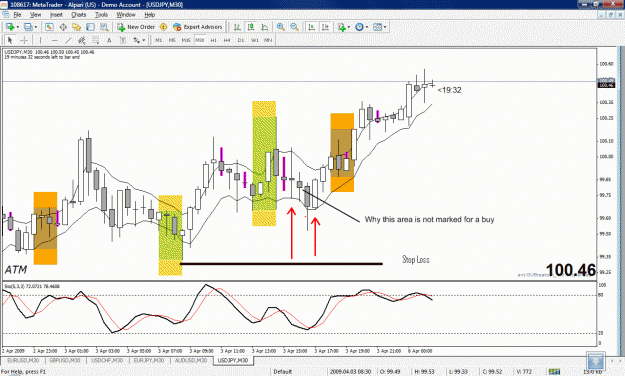
Task: Click the New Order button
Action: (136, 27)
